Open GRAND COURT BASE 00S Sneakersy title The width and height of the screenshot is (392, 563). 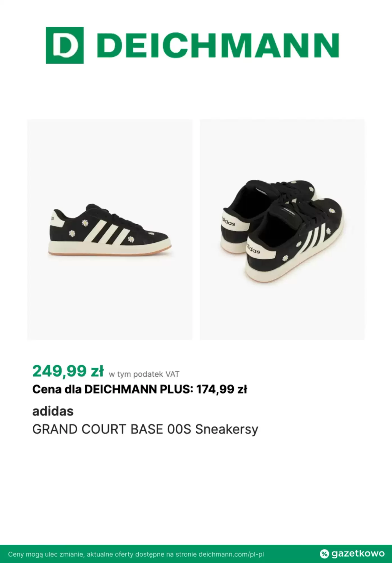tap(145, 430)
